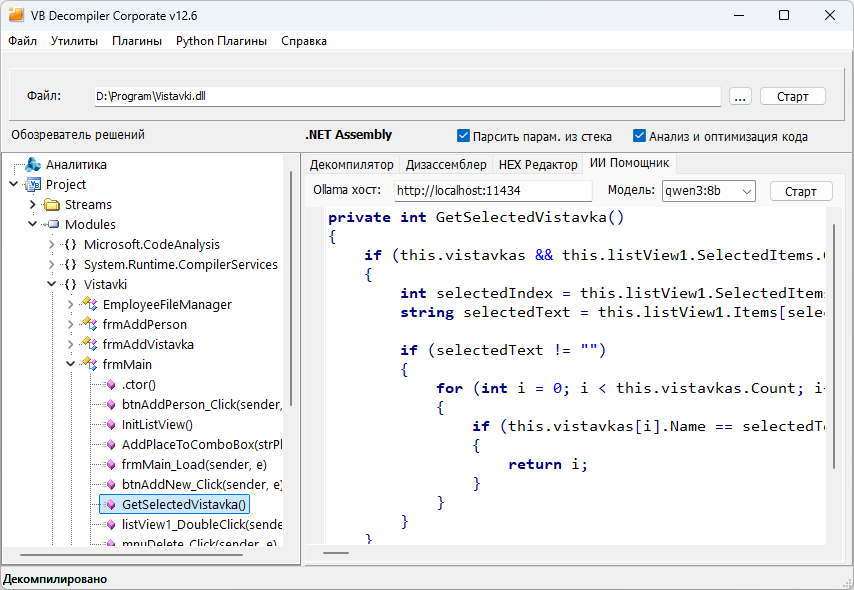The image size is (854, 590).
Task: Click the Аналитика tree icon
Action: 33,164
